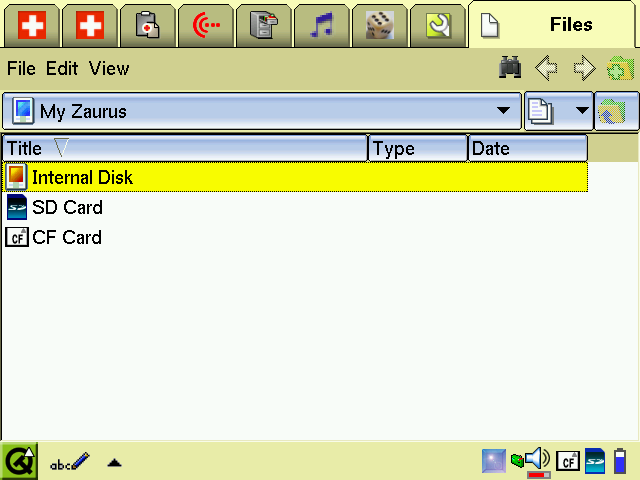Open the dice games tab
Image resolution: width=640 pixels, height=480 pixels.
pos(380,25)
